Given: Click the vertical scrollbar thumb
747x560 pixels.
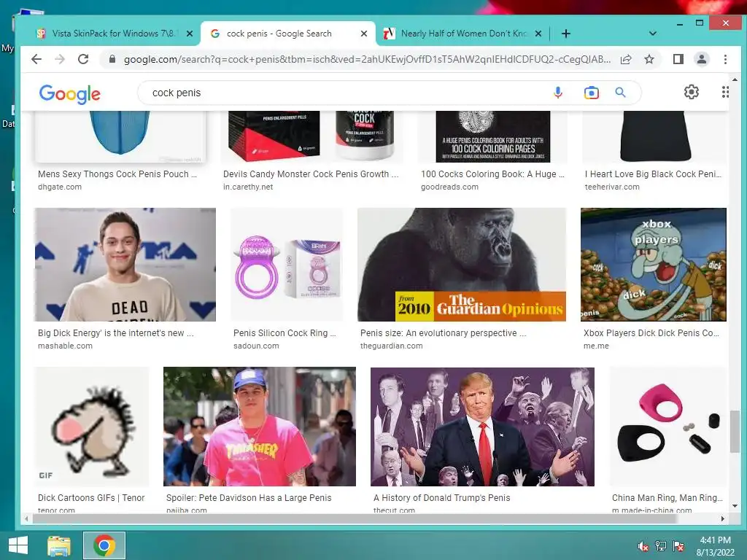Looking at the screenshot, I should point(735,432).
